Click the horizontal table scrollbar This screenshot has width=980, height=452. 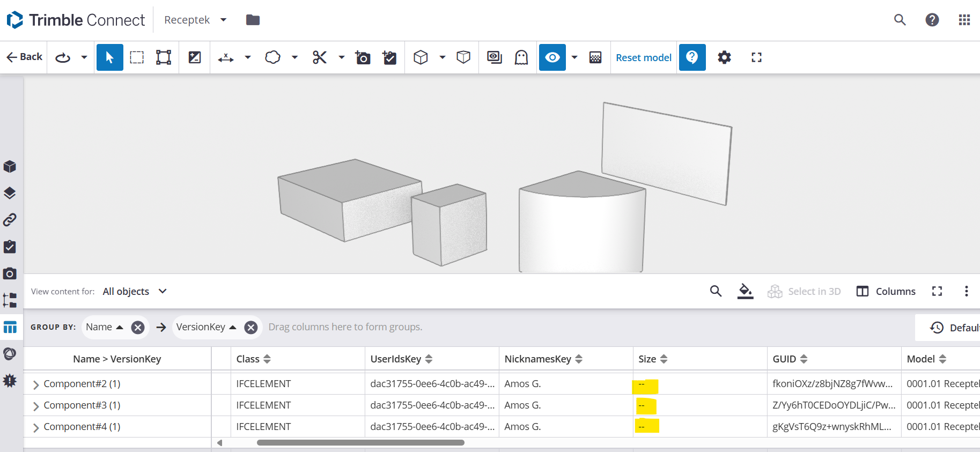[360, 443]
